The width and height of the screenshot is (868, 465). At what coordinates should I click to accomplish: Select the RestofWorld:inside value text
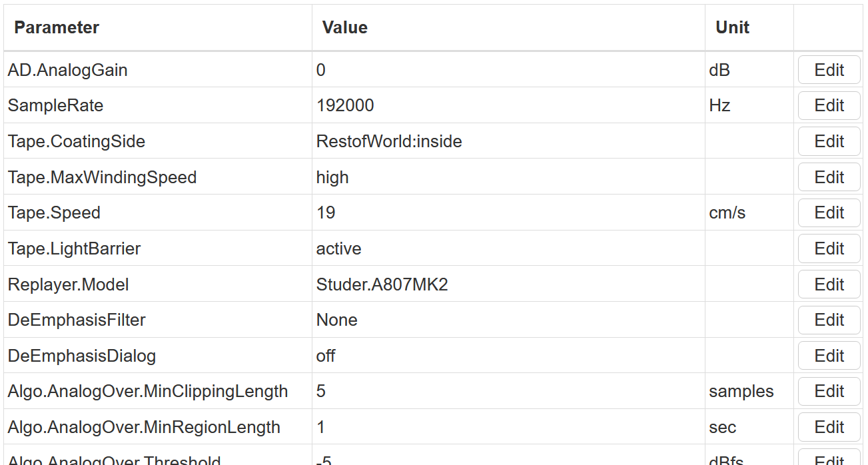pos(389,141)
